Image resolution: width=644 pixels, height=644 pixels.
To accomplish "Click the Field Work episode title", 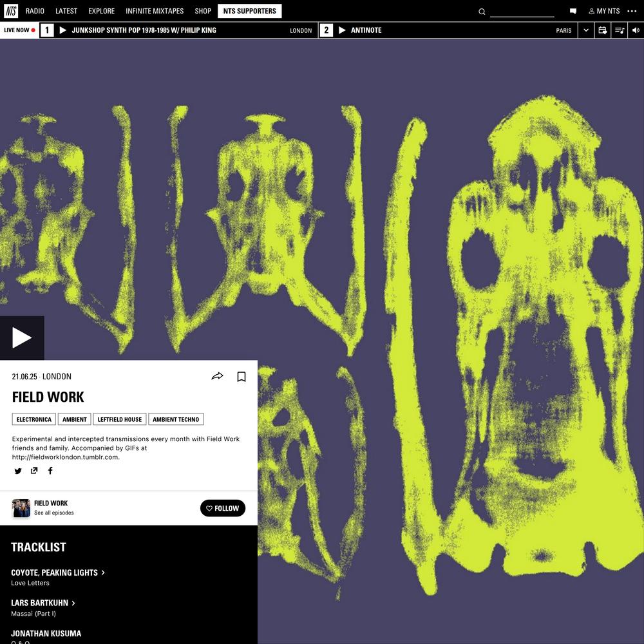I will pos(48,397).
